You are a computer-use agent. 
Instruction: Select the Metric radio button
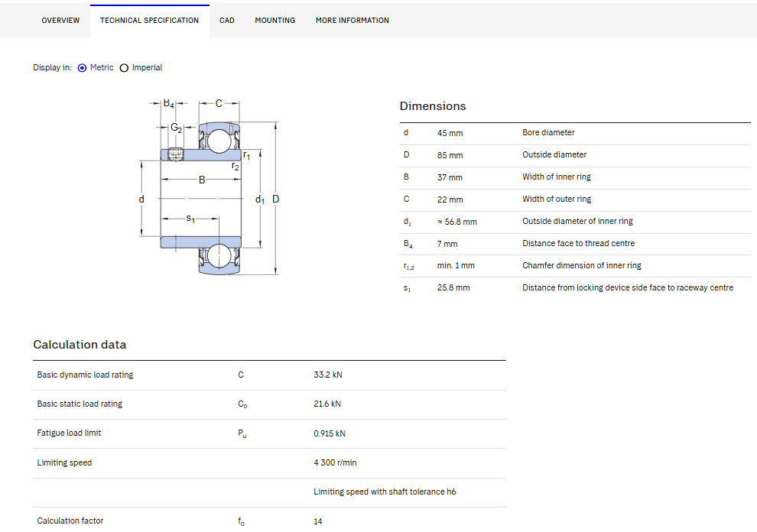click(x=82, y=67)
